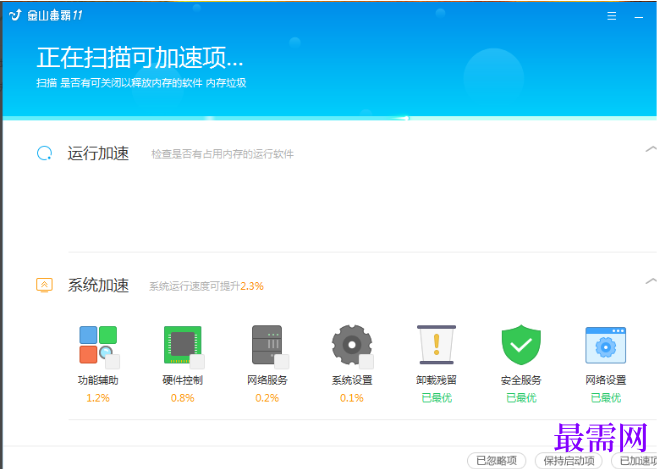Select the 安全服务 green shield icon
Viewport: 666px width, 469px height.
tap(521, 345)
